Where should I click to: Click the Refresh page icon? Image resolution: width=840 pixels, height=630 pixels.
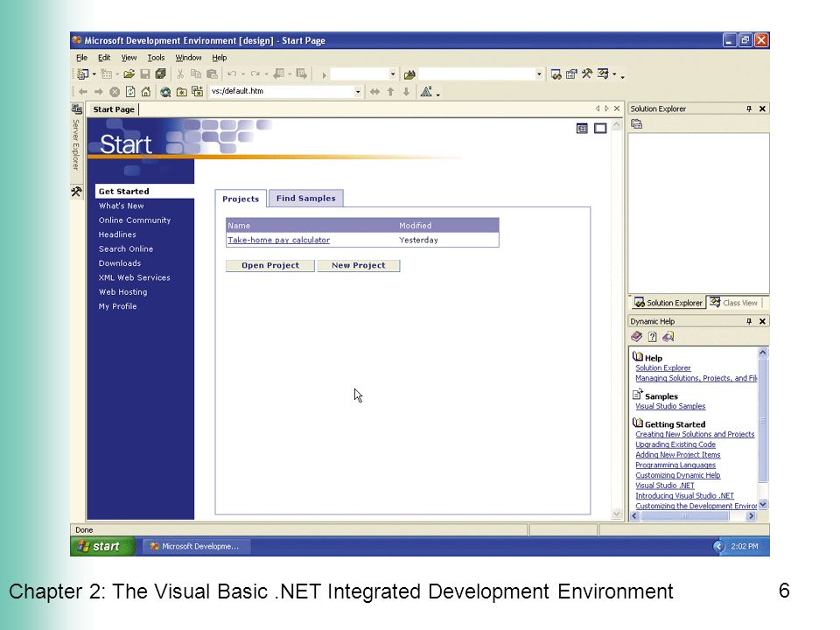pos(130,92)
